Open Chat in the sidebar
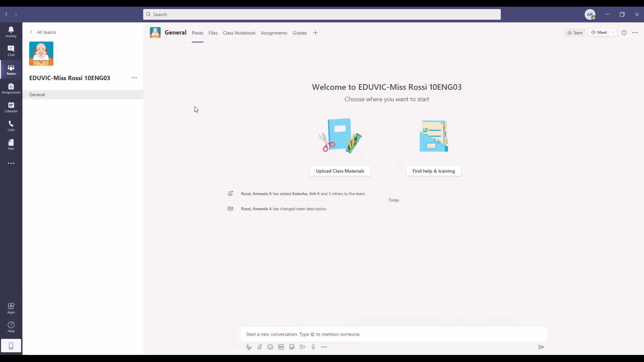The image size is (644, 362). pos(11,51)
